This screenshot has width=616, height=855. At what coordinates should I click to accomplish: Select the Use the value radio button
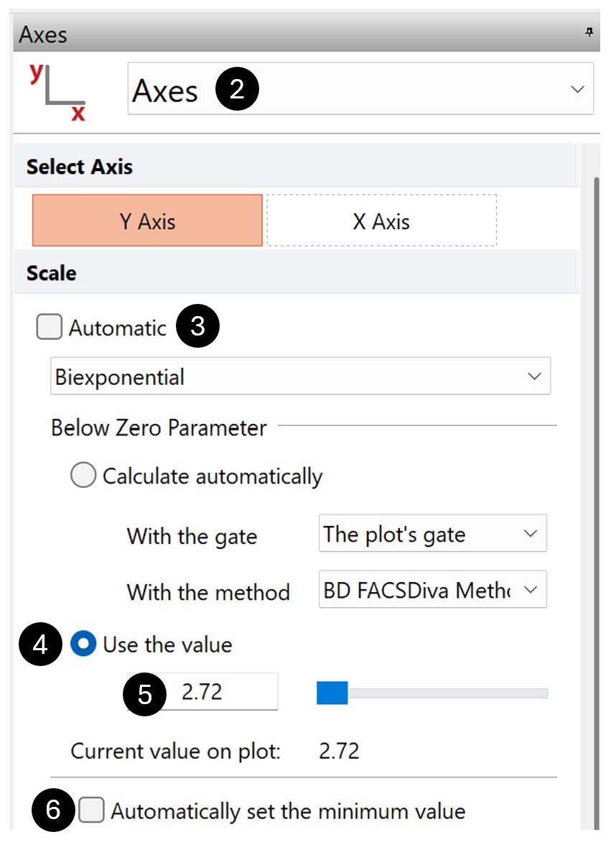pos(84,644)
